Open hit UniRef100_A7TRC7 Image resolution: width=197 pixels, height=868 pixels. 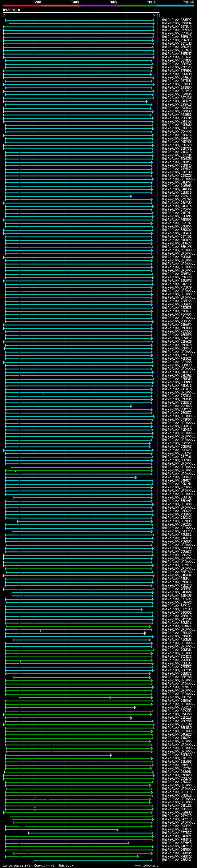(x=176, y=833)
